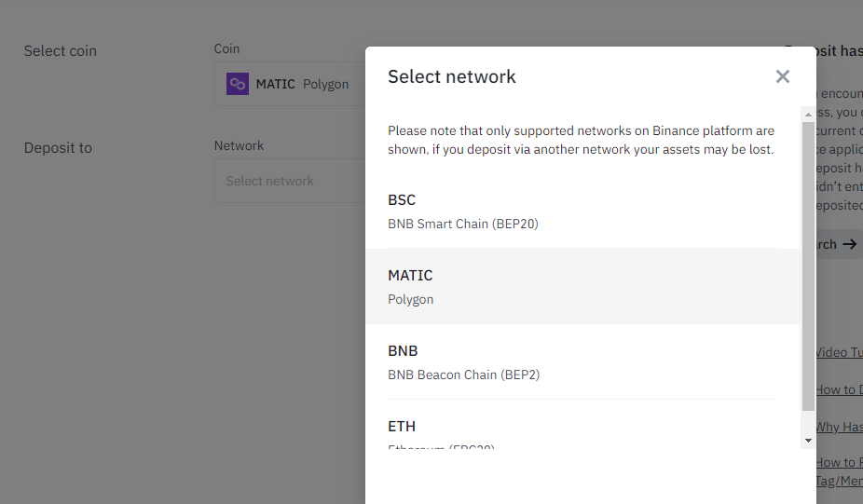Open the 'Why Has...' FAQ link
The image size is (863, 504).
click(839, 427)
